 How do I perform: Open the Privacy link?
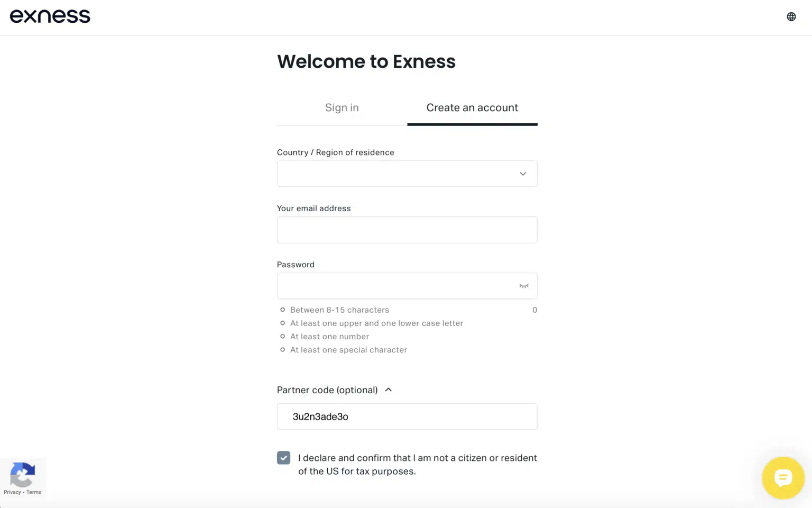point(11,492)
